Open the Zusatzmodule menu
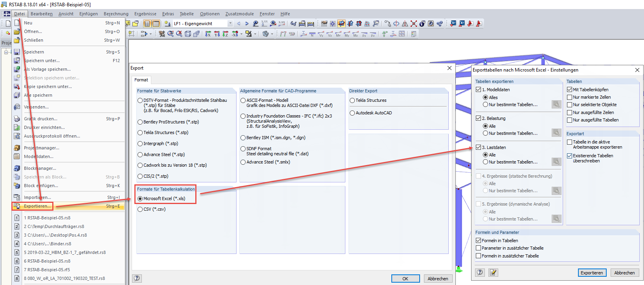This screenshot has height=285, width=644. (240, 14)
